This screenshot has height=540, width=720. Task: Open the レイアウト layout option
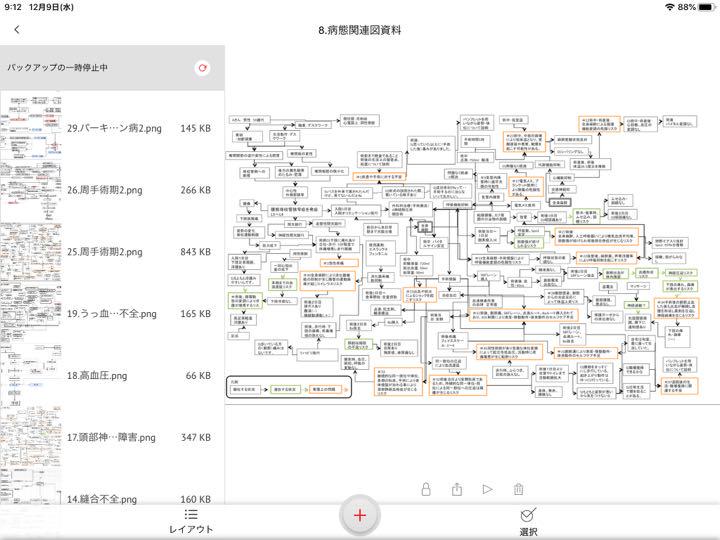191,521
